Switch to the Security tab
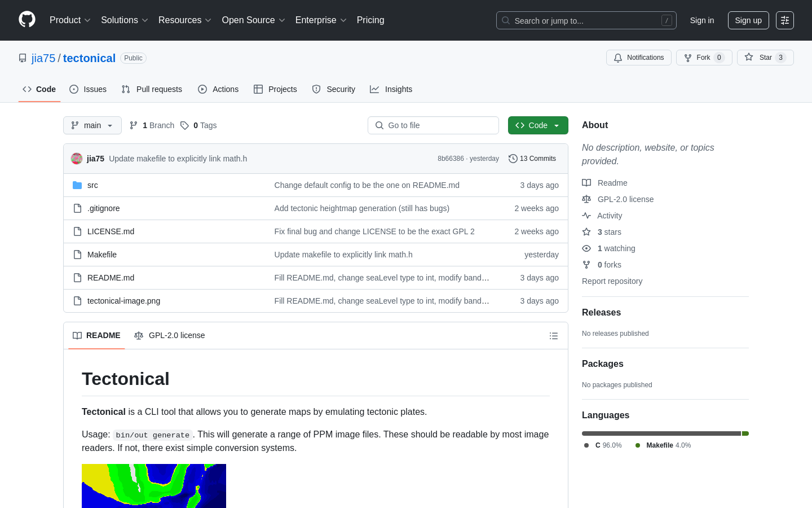The width and height of the screenshot is (812, 508). coord(334,89)
